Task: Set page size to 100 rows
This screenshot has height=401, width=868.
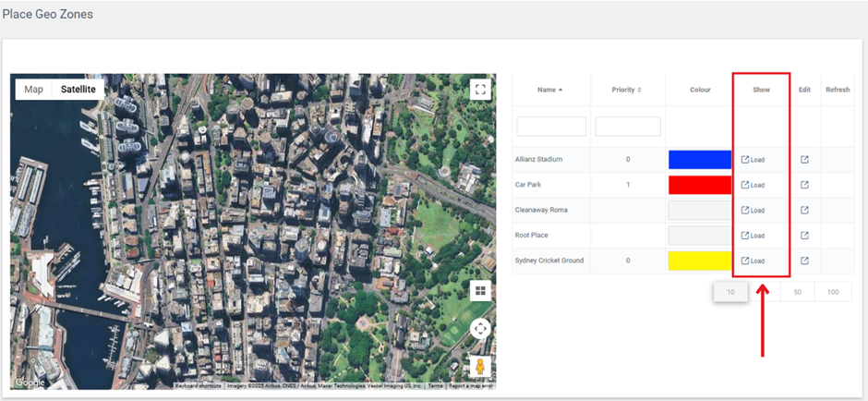Action: [x=833, y=292]
